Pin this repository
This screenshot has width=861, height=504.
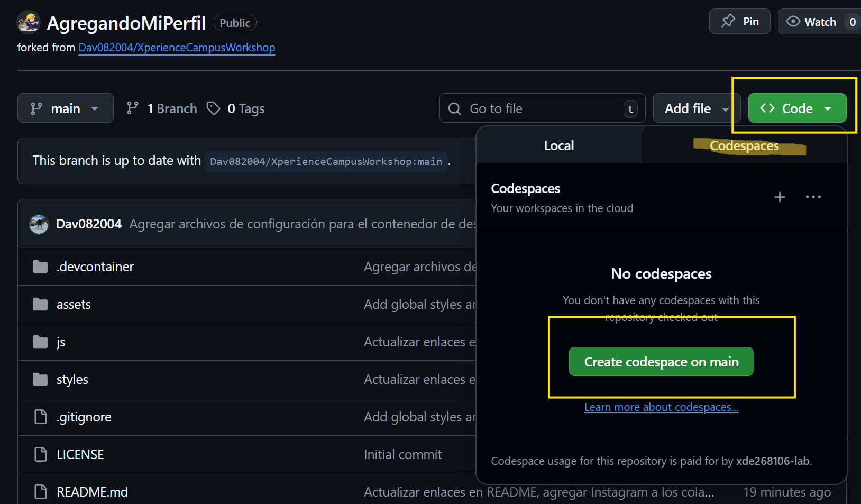pyautogui.click(x=739, y=21)
